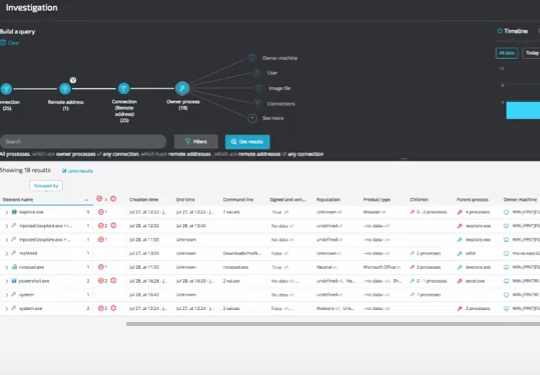Click the malicious circle icon in column header
This screenshot has height=375, width=540.
tap(99, 199)
